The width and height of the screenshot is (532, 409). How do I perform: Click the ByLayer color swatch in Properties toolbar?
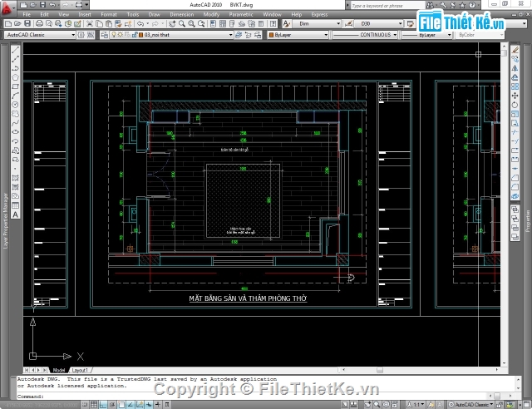272,35
